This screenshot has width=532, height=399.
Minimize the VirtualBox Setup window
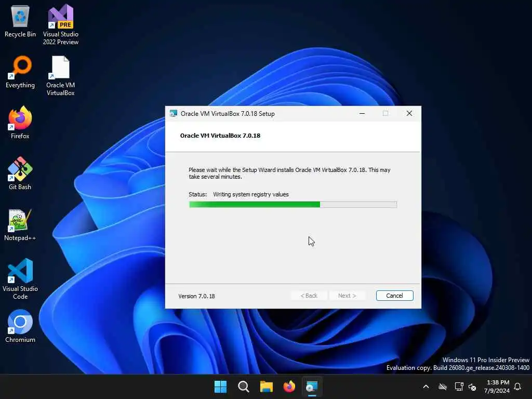(362, 113)
